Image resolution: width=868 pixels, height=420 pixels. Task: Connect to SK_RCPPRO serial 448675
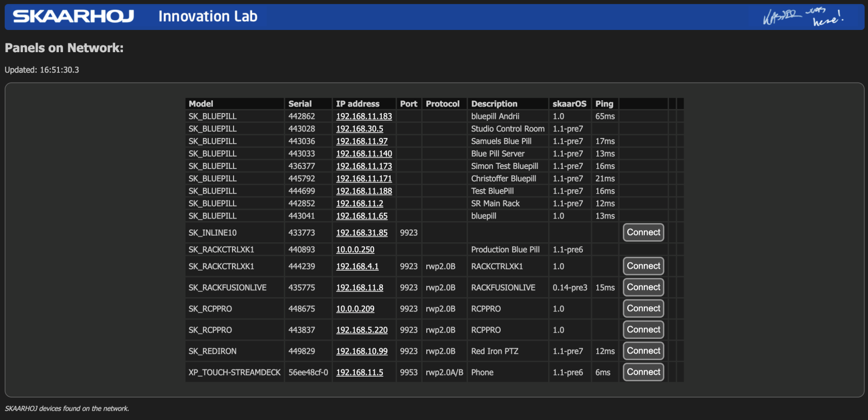coord(643,308)
